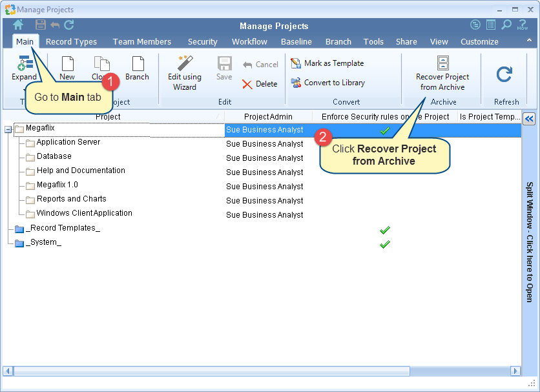
Task: Toggle Enforce Security check for _System_
Action: pos(385,245)
